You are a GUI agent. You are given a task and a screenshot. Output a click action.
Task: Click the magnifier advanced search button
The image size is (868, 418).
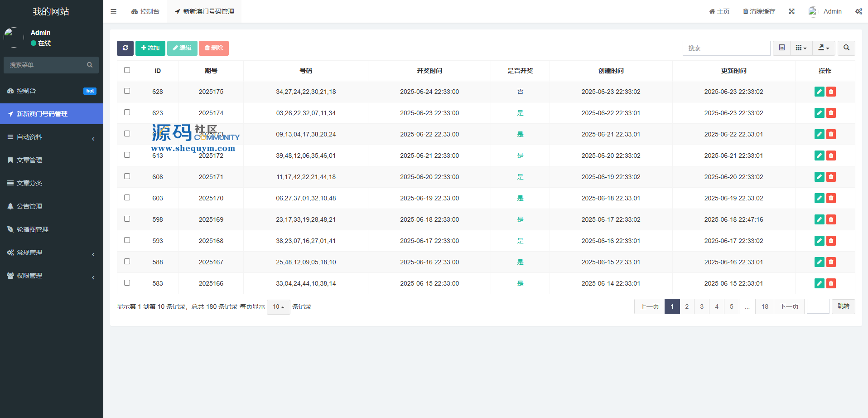(846, 48)
